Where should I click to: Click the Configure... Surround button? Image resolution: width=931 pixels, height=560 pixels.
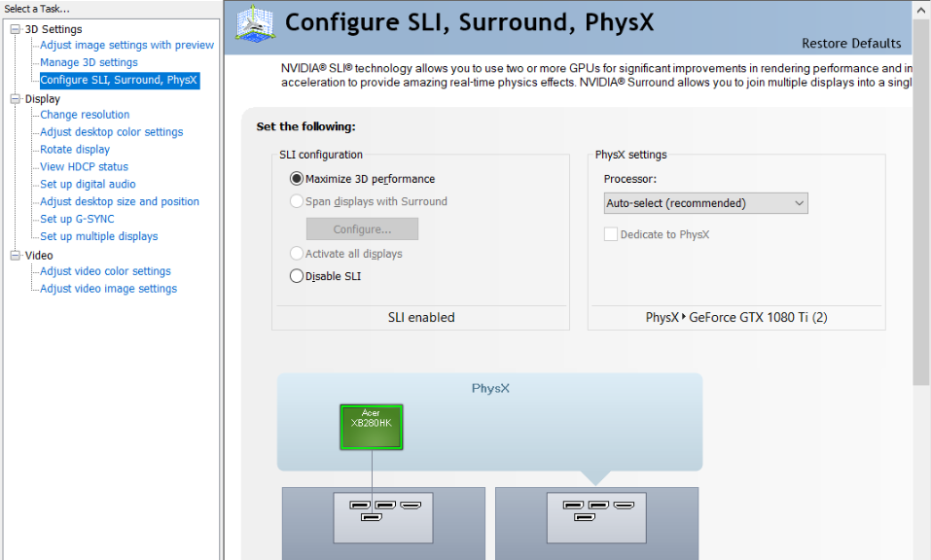coord(362,229)
